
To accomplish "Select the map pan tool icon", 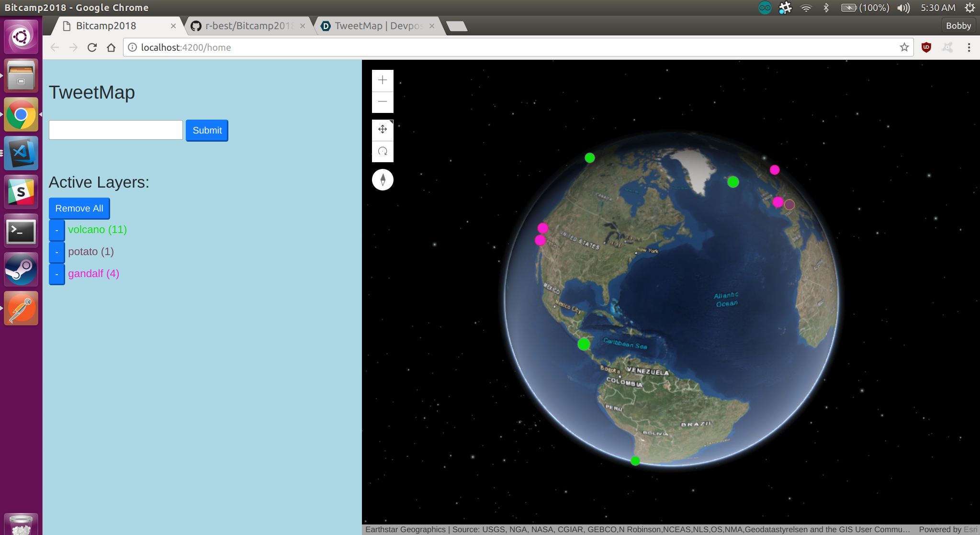I will pyautogui.click(x=383, y=130).
